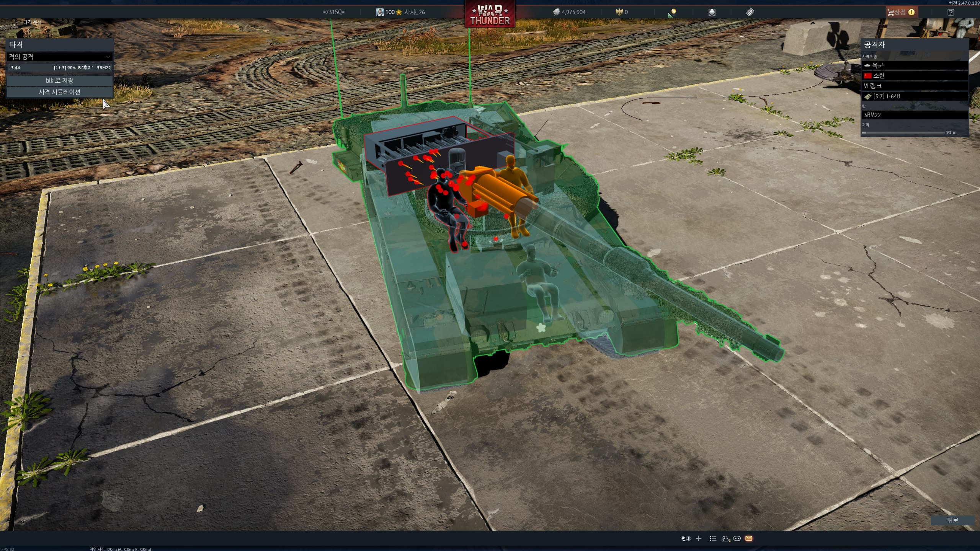Viewport: 980px width, 551px height.
Task: Click the squad plus invite icon
Action: 699,538
